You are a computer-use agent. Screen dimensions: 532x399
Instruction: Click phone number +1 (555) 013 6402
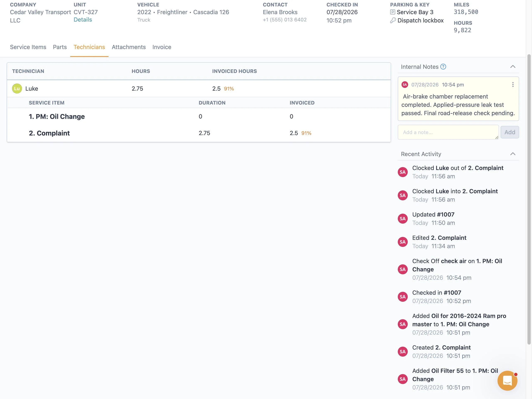pyautogui.click(x=284, y=20)
